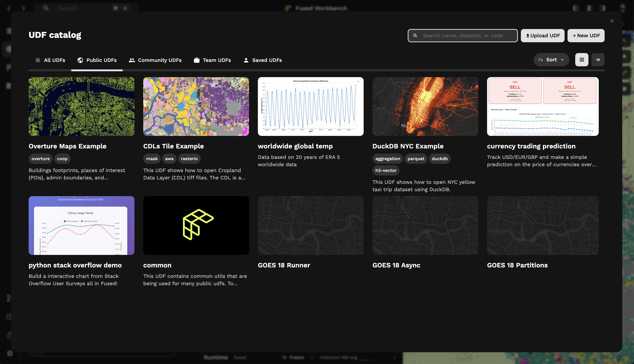Click the CDLs Tile Example title

pos(174,146)
